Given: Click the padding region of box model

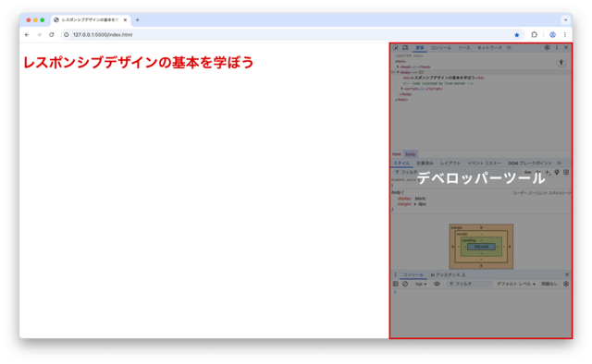Looking at the screenshot, I should 481,240.
